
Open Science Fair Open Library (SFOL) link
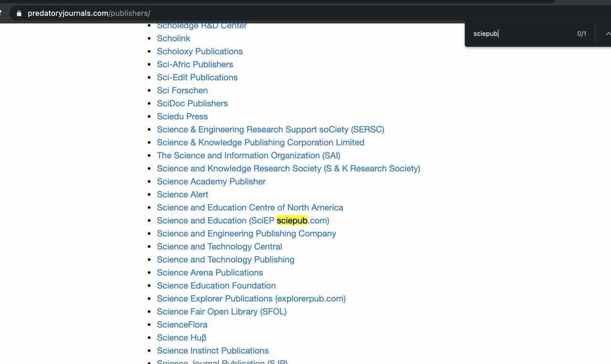[x=222, y=311]
